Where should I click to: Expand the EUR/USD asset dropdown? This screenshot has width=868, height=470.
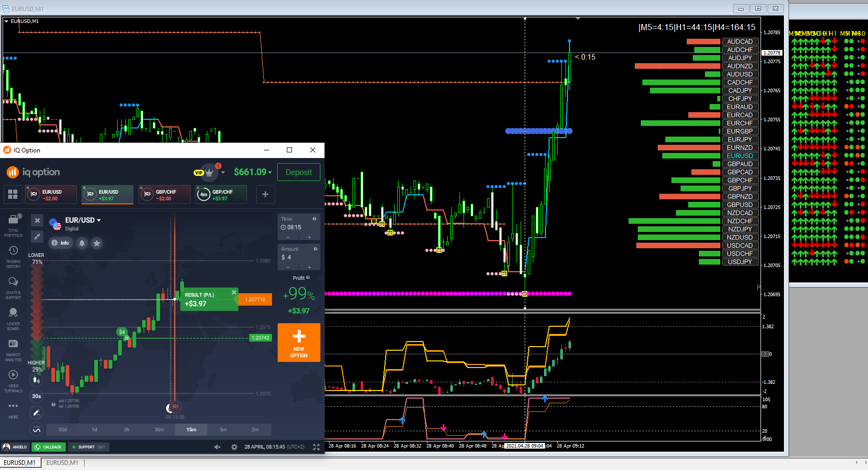(99, 221)
